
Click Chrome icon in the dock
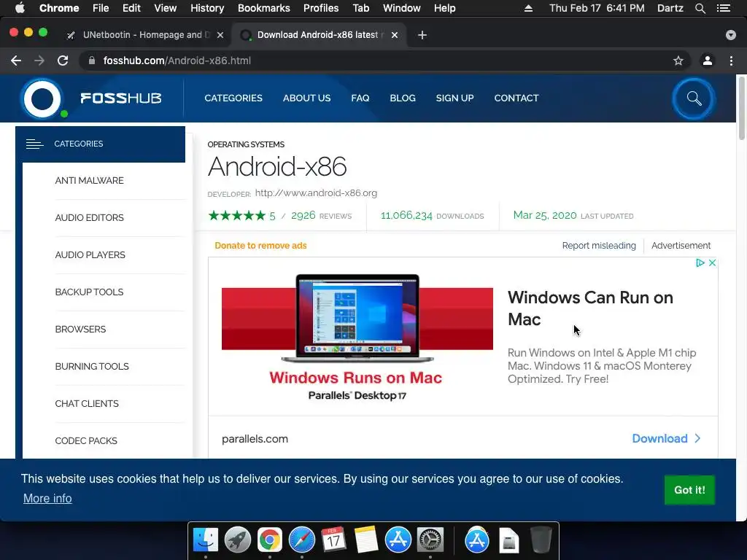270,540
